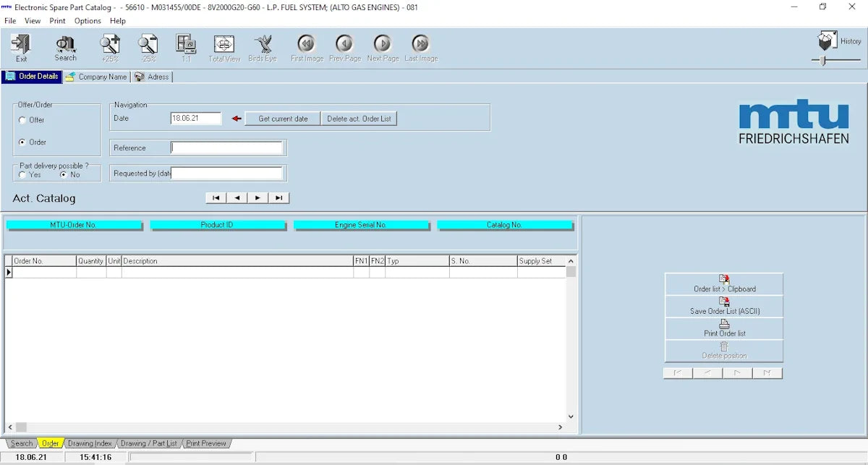Click the Birds Eye view icon

tap(262, 45)
